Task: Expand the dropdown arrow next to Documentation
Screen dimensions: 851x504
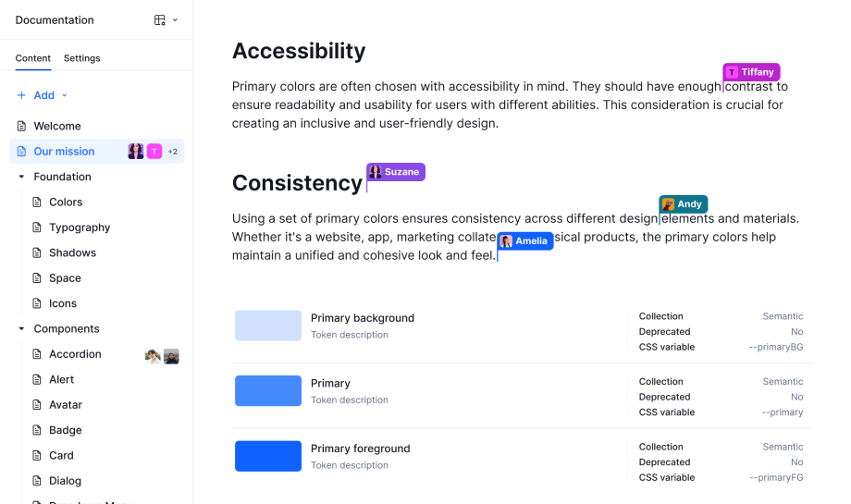Action: (x=176, y=20)
